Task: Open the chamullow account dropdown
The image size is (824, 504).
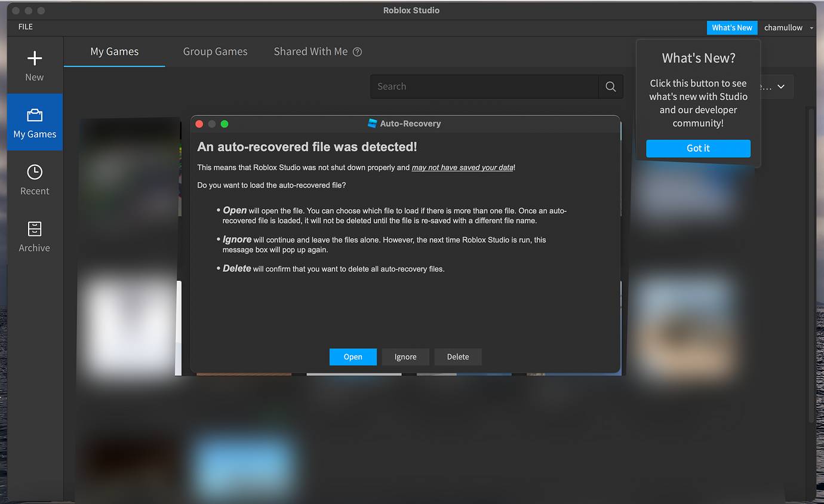Action: [x=788, y=27]
